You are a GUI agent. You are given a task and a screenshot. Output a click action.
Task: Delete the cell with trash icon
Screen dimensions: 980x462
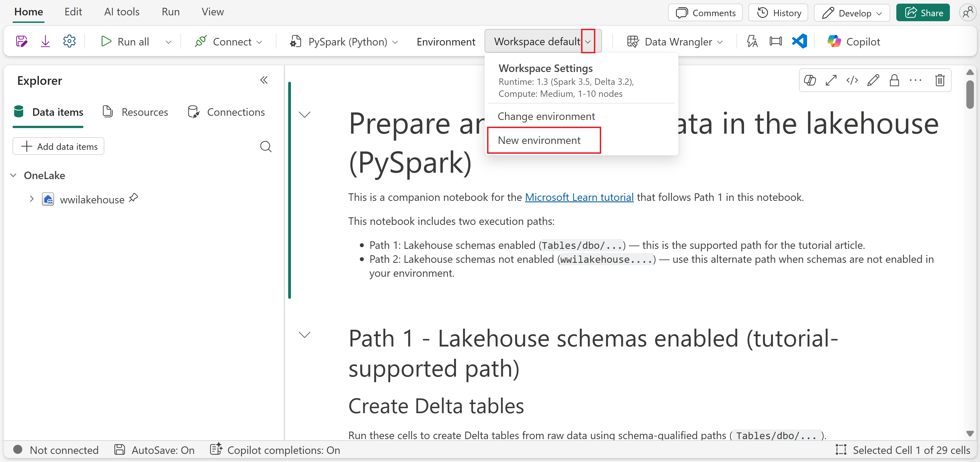point(940,80)
